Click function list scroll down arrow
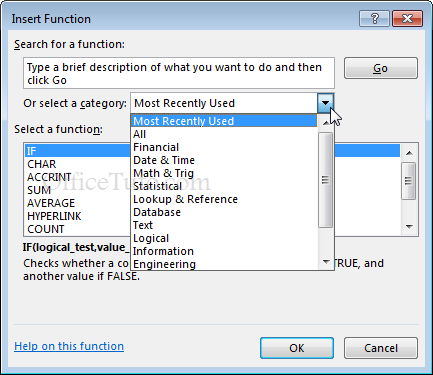The width and height of the screenshot is (433, 375). coord(409,227)
